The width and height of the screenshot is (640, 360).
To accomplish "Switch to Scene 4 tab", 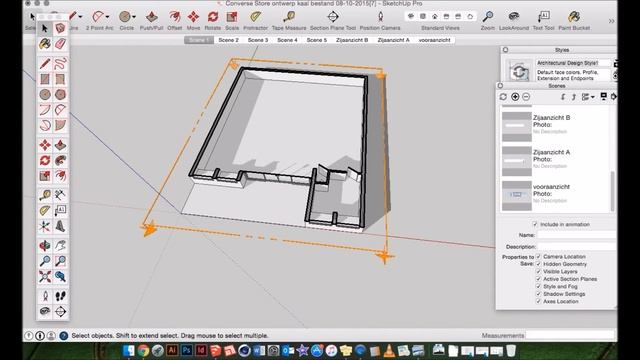I will coord(287,40).
